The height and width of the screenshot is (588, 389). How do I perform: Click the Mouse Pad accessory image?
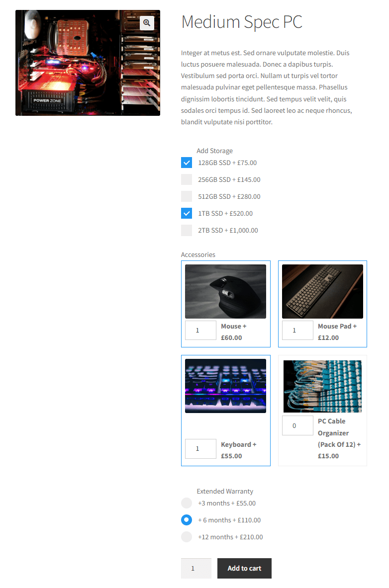pos(322,292)
